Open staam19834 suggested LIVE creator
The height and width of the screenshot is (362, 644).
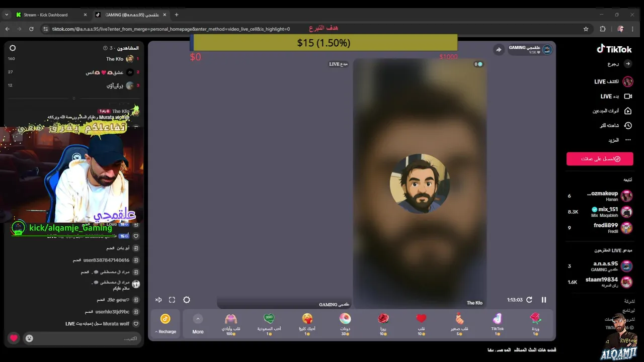[600, 282]
